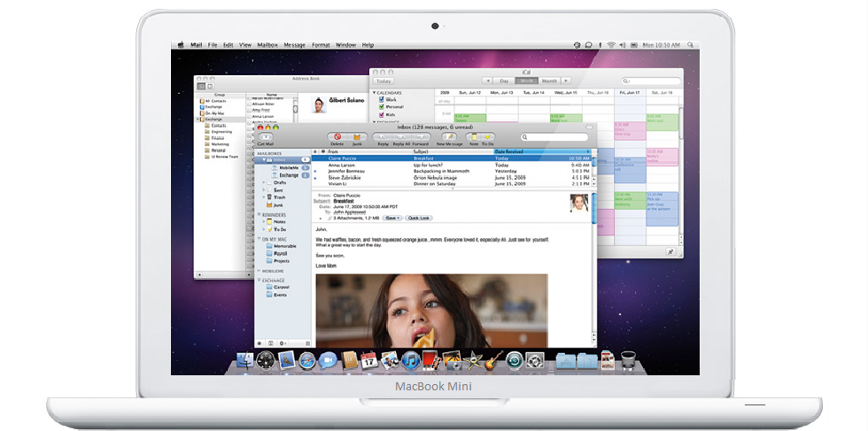Select the Anna Larson message row
868x431 pixels.
tap(451, 165)
